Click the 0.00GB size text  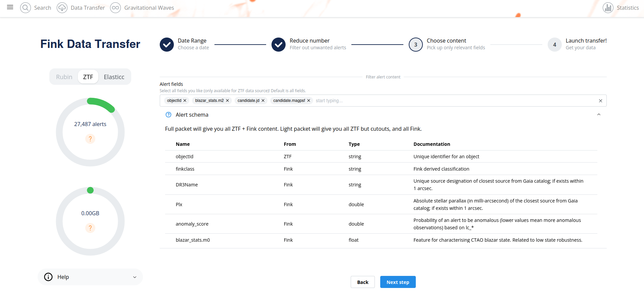tap(90, 213)
